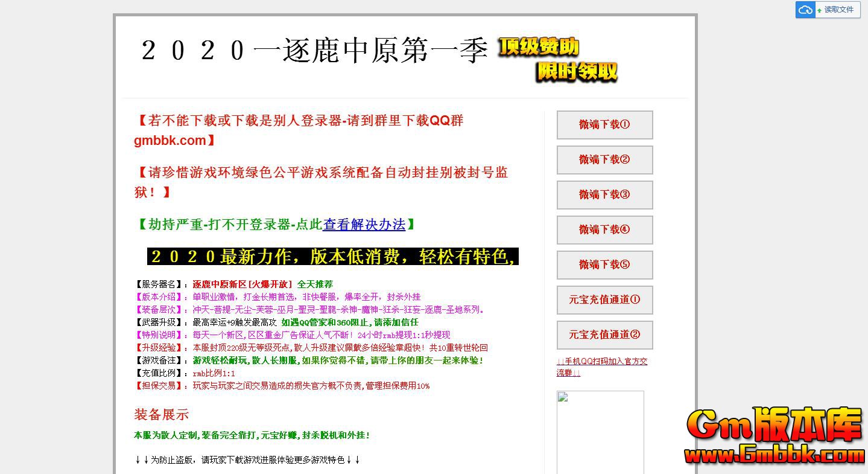Click the 查看解决办法 link

click(364, 225)
